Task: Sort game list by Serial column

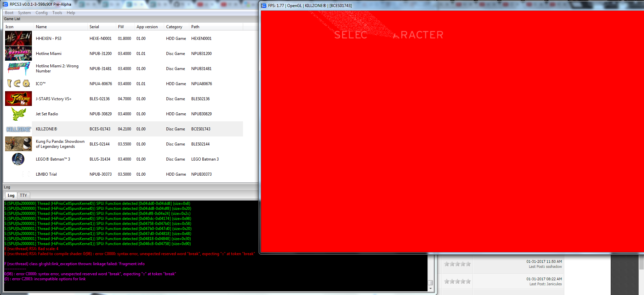Action: point(94,27)
